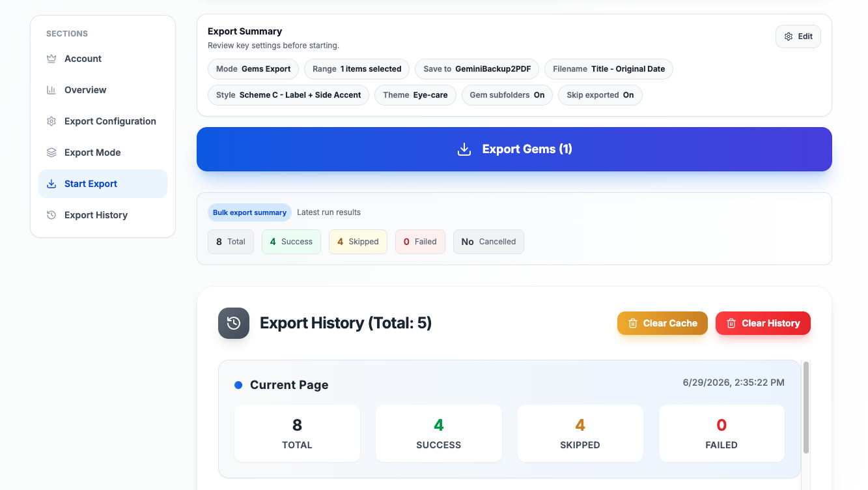Viewport: 868px width, 490px height.
Task: Click the clock icon beside Export History in sidebar
Action: (51, 215)
